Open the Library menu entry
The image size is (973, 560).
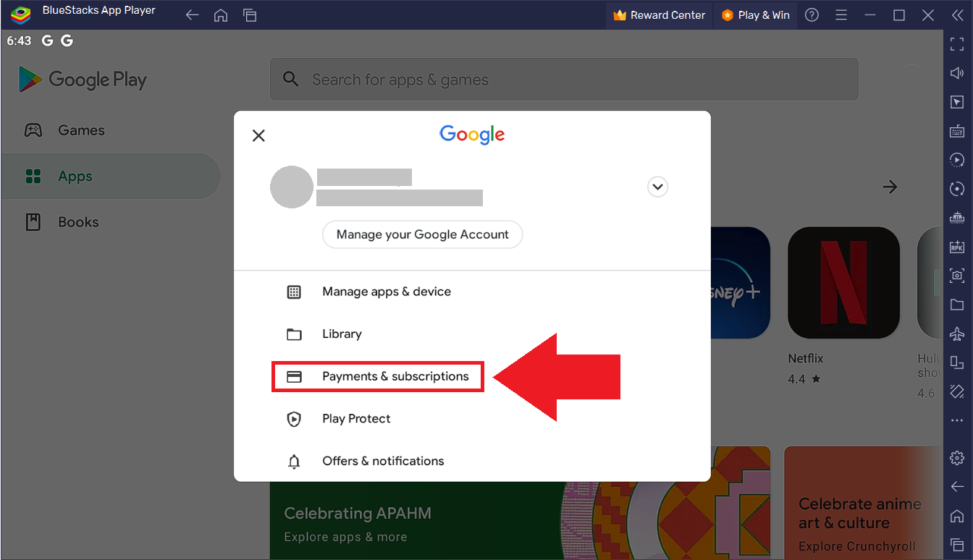coord(472,334)
